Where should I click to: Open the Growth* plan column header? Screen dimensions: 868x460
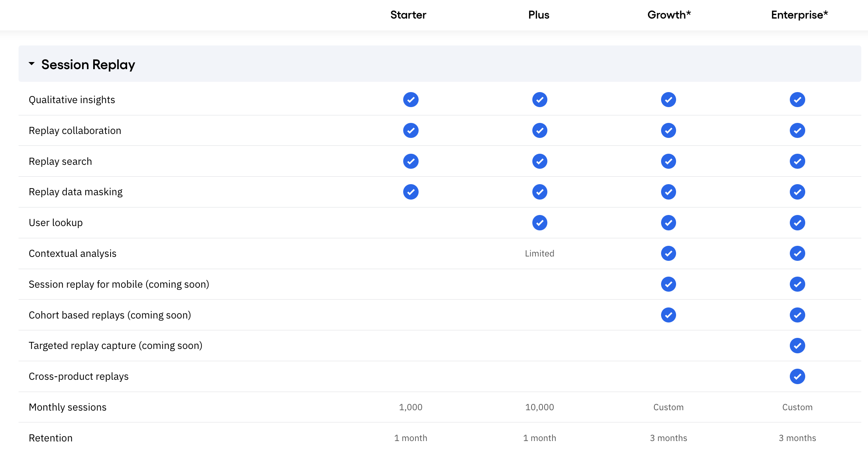pyautogui.click(x=669, y=15)
